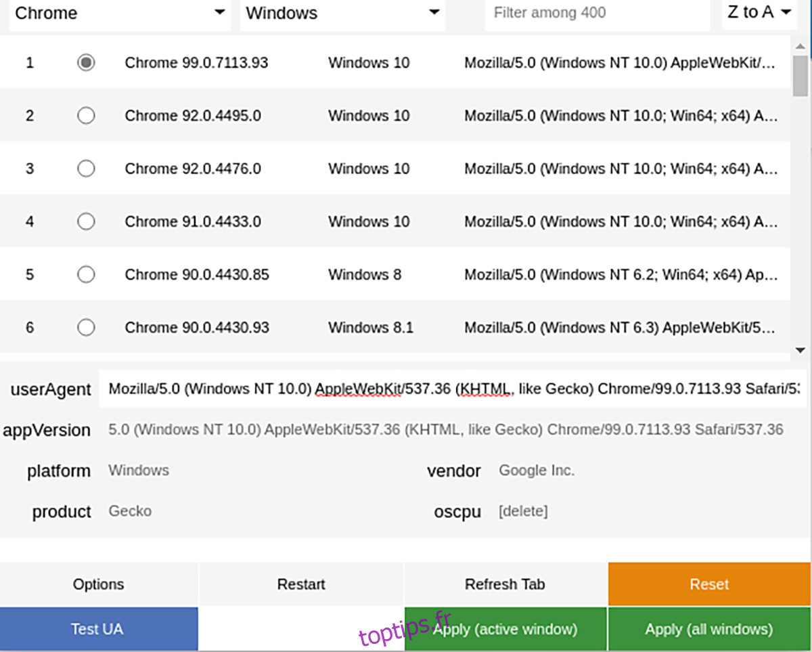Click Apply (all windows) button
Viewport: 812px width, 652px height.
708,629
